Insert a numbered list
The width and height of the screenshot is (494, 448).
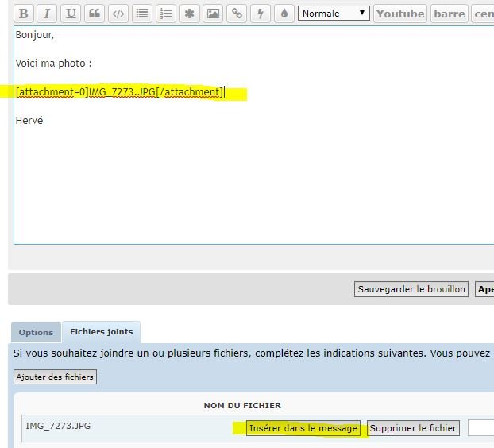pyautogui.click(x=166, y=14)
